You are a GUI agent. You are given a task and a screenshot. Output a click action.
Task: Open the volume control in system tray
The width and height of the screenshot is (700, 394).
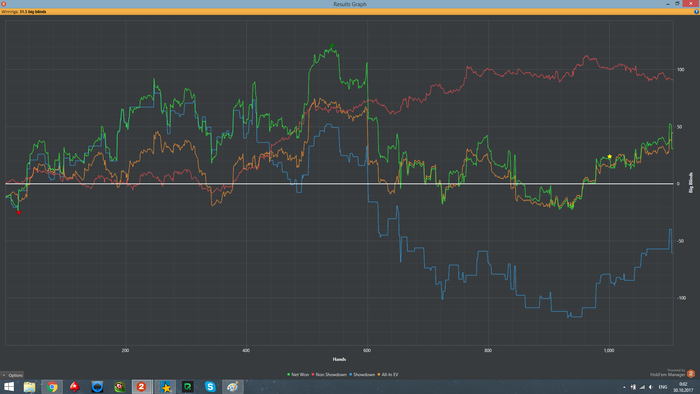[x=651, y=387]
